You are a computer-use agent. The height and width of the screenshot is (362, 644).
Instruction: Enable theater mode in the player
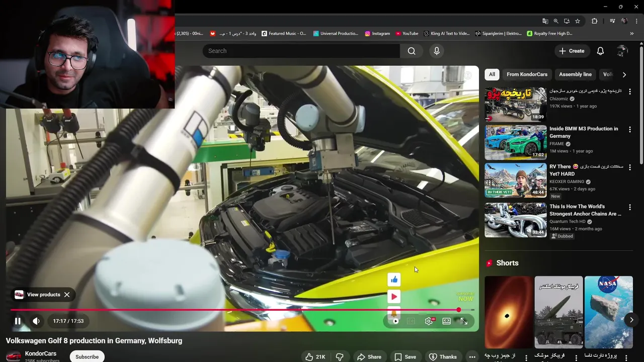446,321
